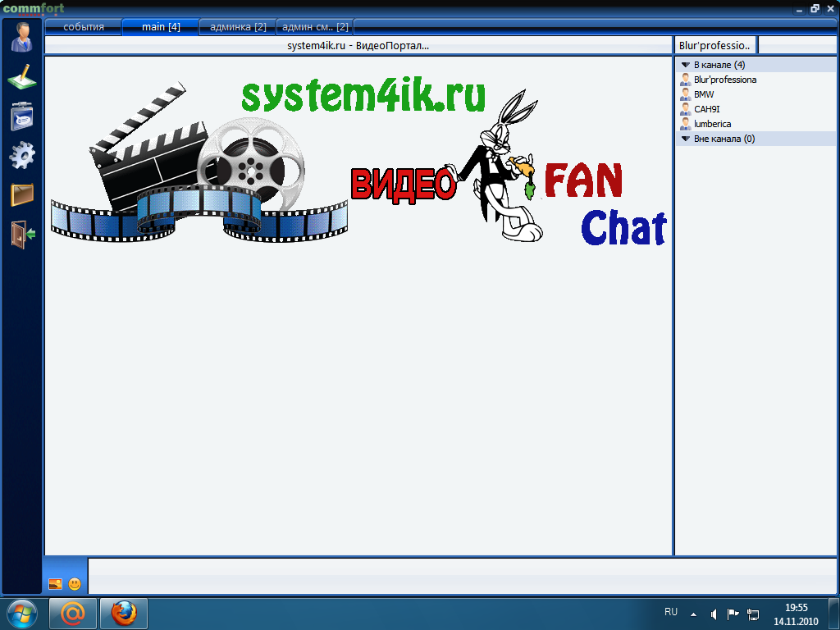Click the Action Center flag icon
The image size is (840, 630).
[x=733, y=614]
